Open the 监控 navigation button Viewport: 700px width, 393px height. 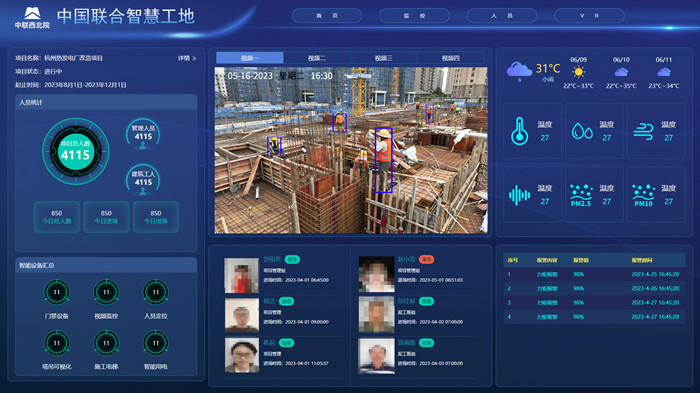click(414, 16)
